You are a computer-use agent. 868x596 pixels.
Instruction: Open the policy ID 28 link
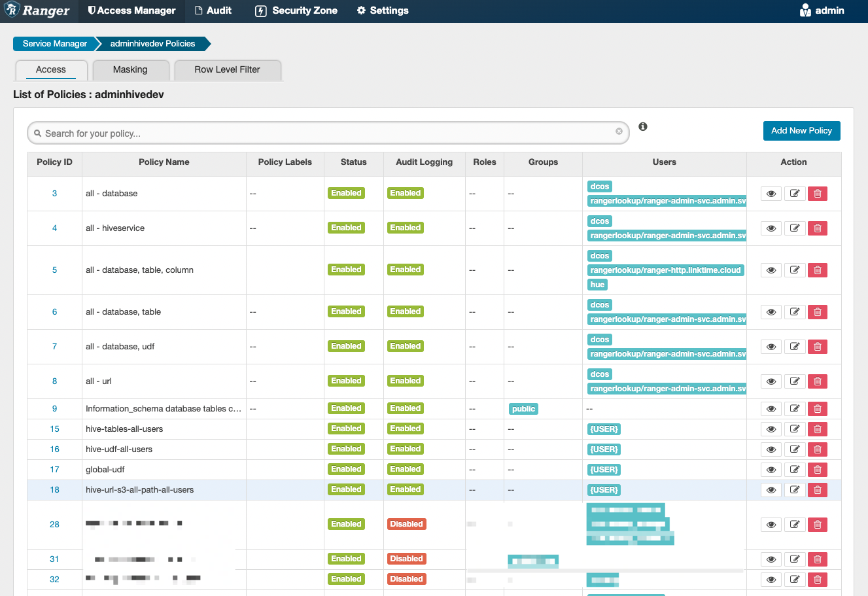(54, 525)
